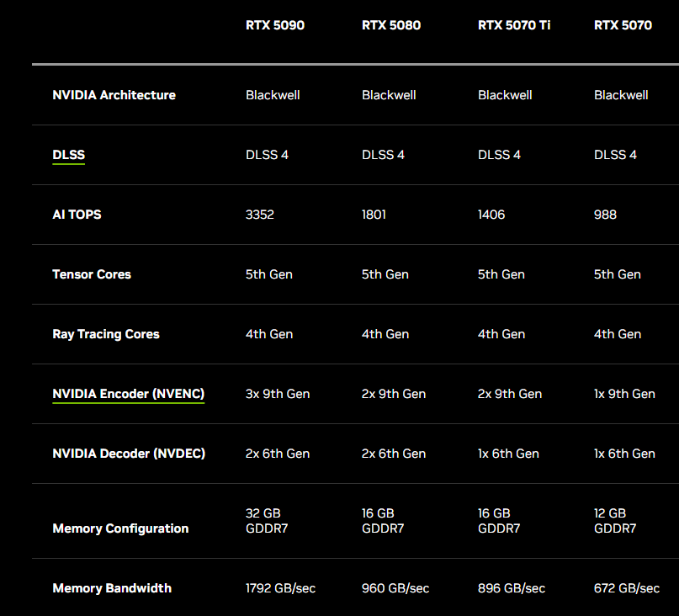Select the Ray Tracing Cores row label

[106, 334]
